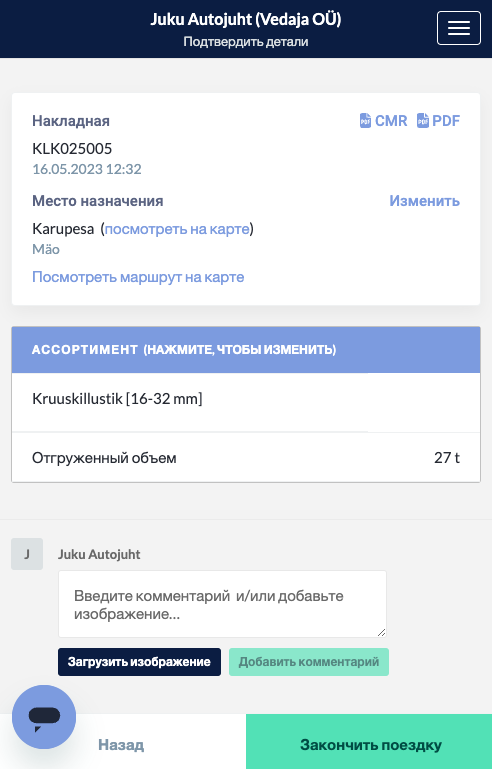
Task: Click the waybill number KLK025005
Action: coord(72,148)
